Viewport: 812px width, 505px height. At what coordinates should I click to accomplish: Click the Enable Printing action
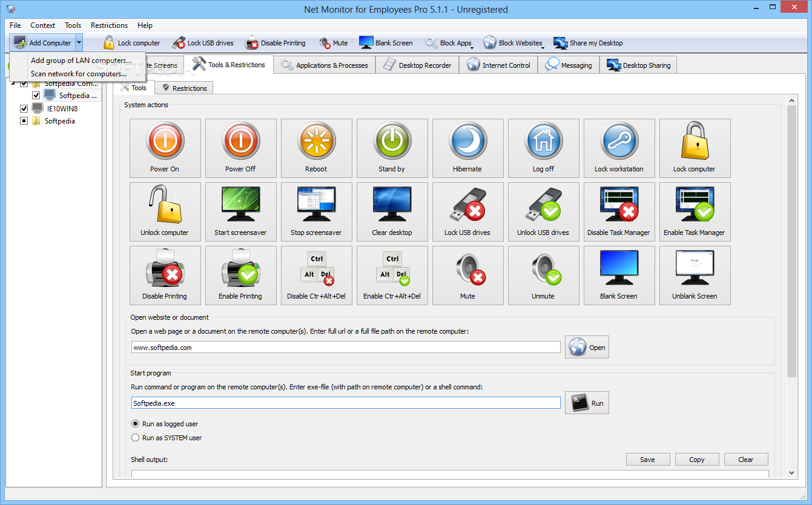240,275
